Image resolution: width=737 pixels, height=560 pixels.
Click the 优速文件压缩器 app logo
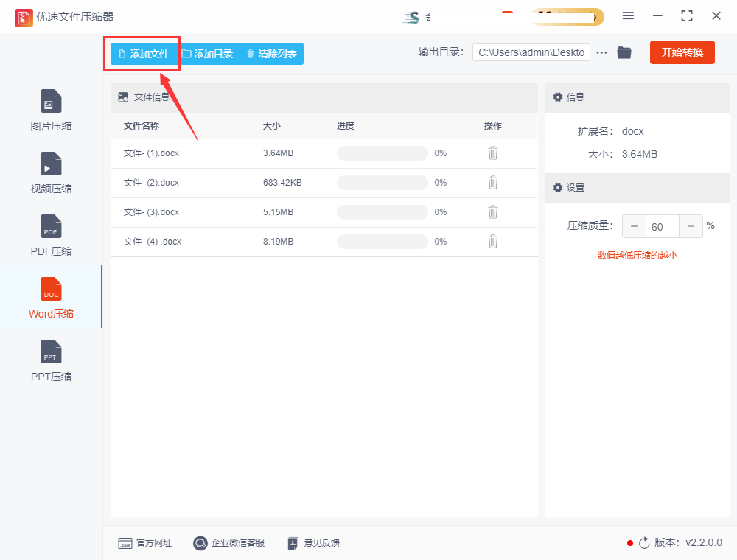coord(24,18)
